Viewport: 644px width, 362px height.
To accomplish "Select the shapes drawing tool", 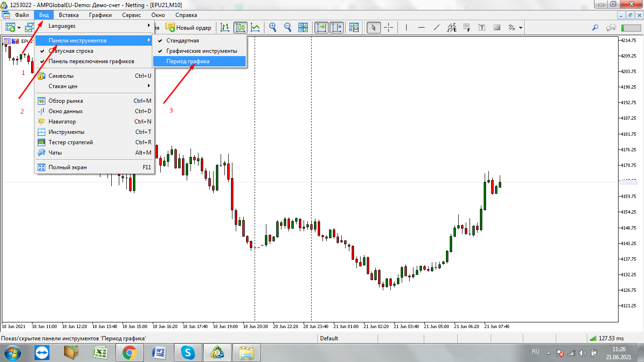I will click(x=497, y=27).
